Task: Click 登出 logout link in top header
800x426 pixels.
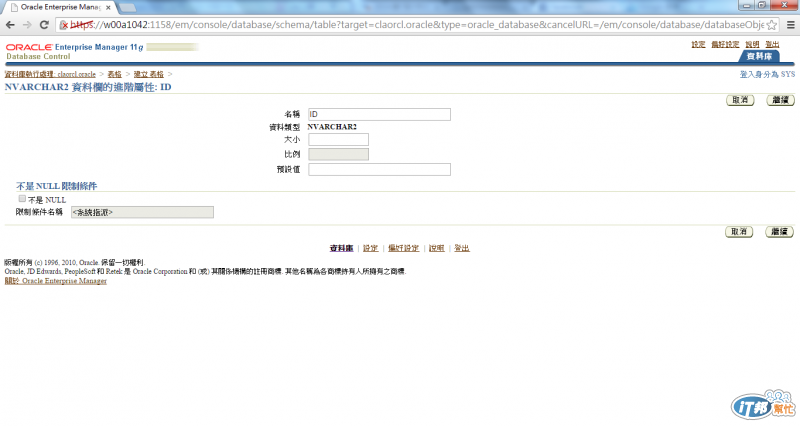Action: [772, 44]
